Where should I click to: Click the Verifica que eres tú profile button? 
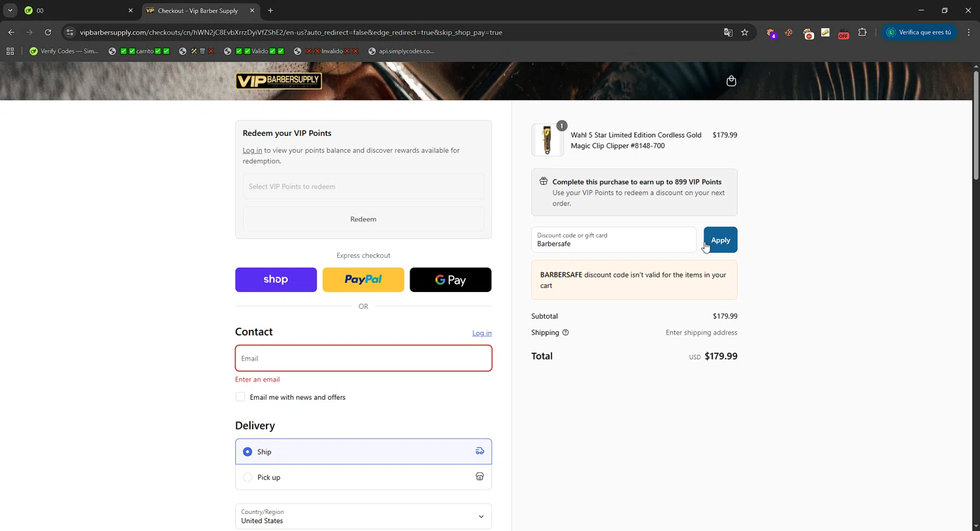click(x=919, y=32)
